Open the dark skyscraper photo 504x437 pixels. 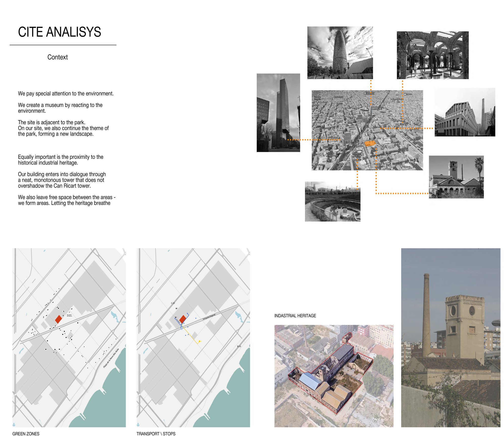[278, 113]
